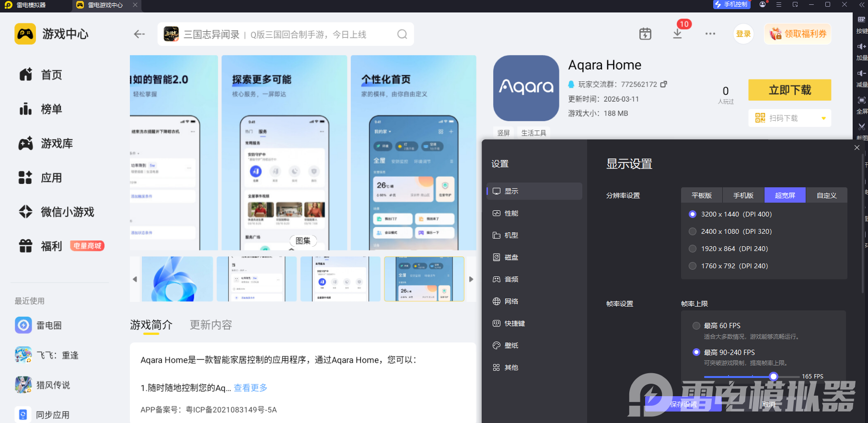
Task: Switch to the 更新内容 tab
Action: click(x=211, y=325)
